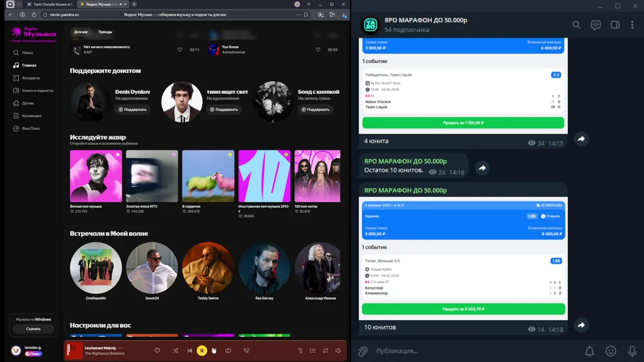Open Teddy Swims artist avatar

208,268
